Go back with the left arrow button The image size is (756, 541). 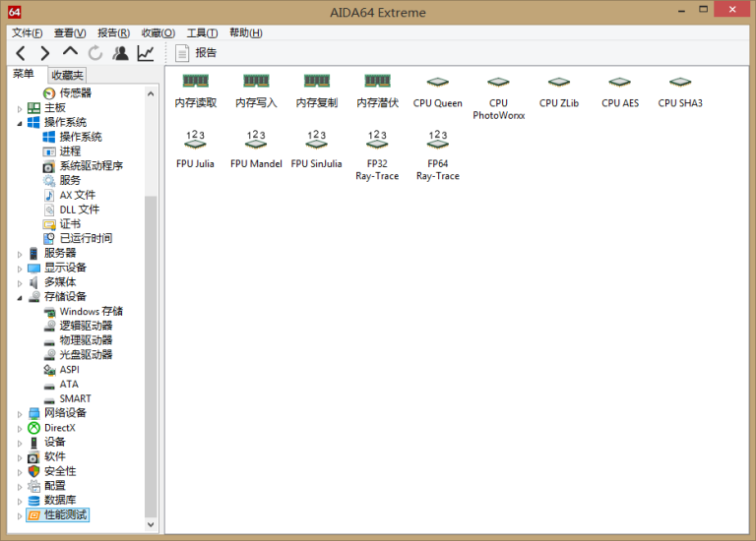tap(21, 53)
